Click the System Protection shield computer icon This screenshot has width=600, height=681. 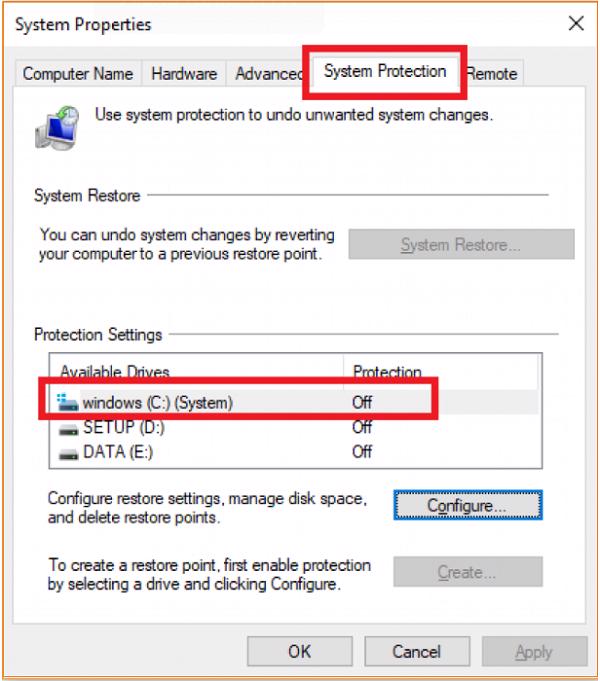[x=59, y=125]
